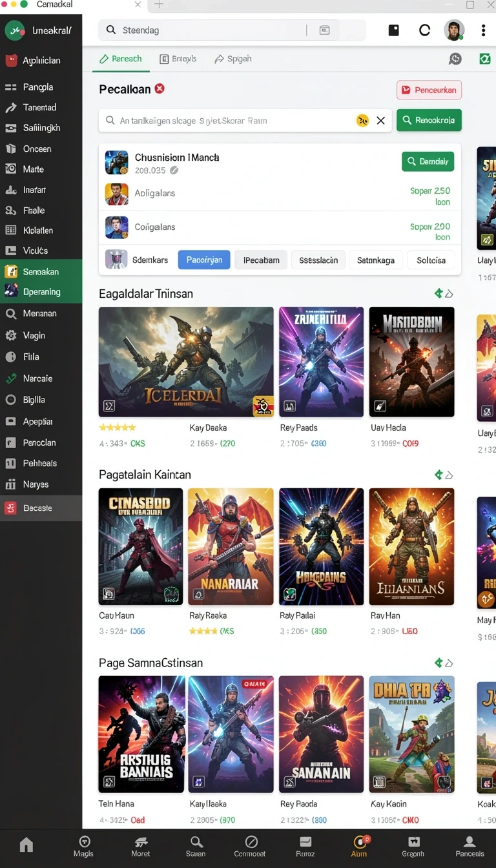Open Pencclan sidebar entry
This screenshot has height=868, width=496.
click(41, 442)
